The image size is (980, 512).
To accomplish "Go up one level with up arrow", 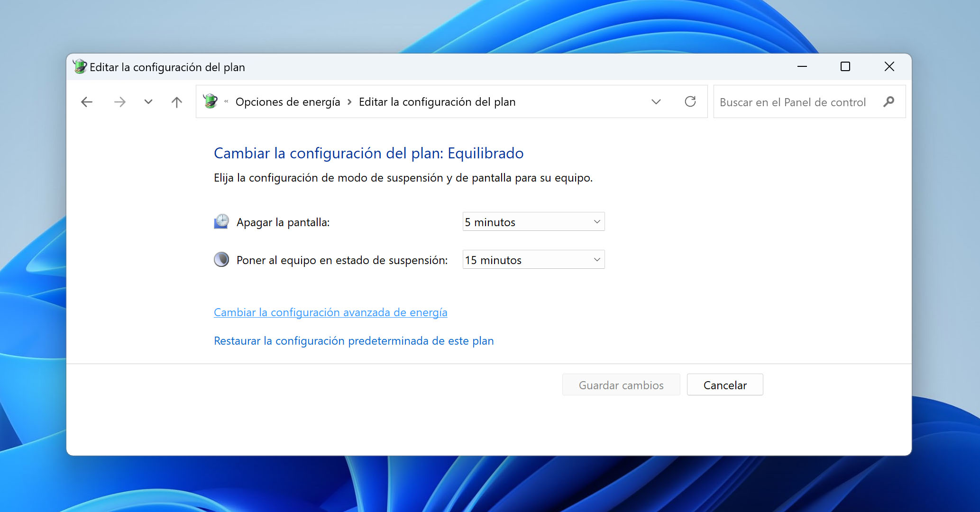I will tap(177, 102).
